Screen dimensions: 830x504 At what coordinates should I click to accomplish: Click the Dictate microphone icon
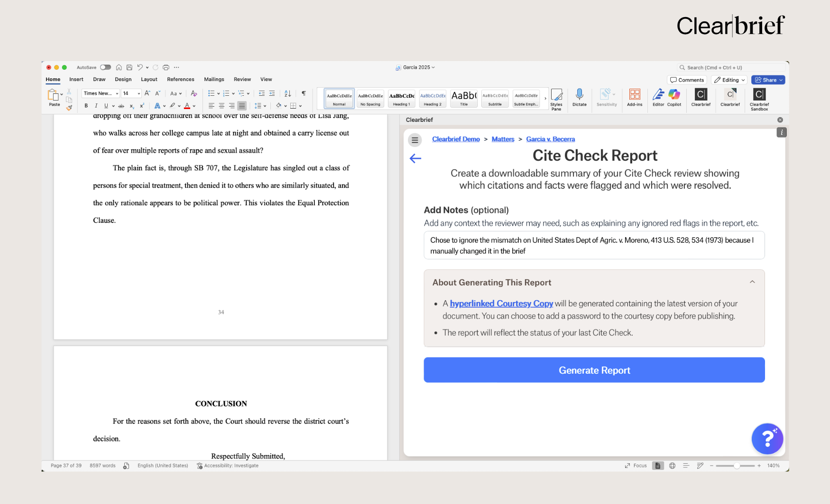pyautogui.click(x=579, y=95)
